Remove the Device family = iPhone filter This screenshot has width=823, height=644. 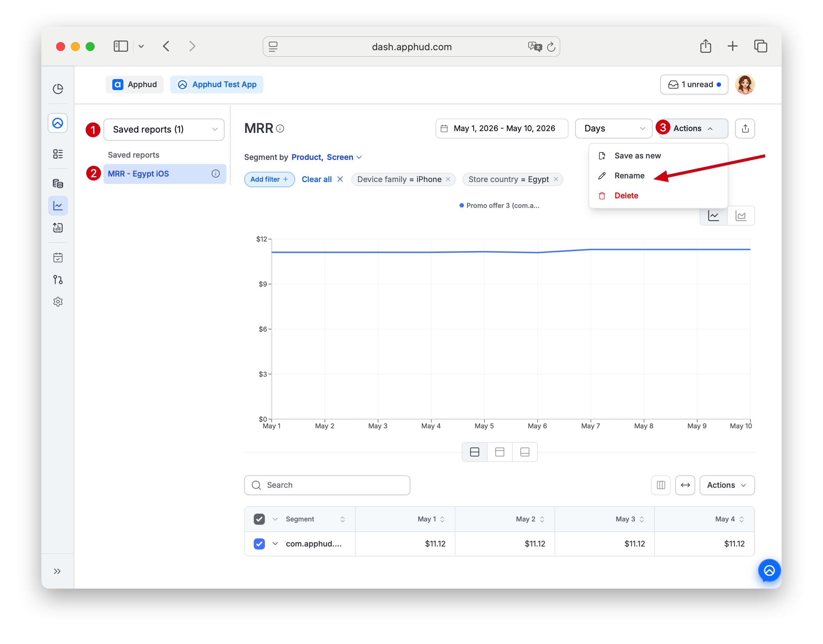point(448,179)
